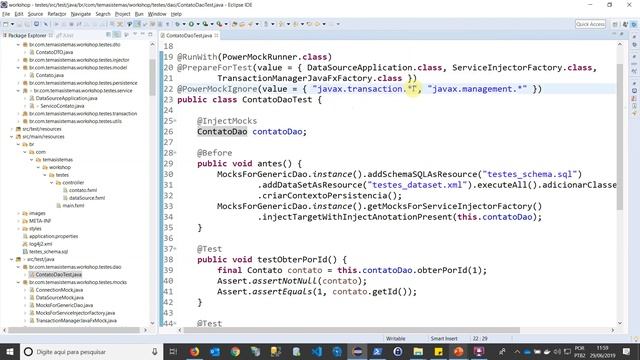Screen dimensions: 640x360
Task: Select contato.fxml file
Action: tap(83, 190)
